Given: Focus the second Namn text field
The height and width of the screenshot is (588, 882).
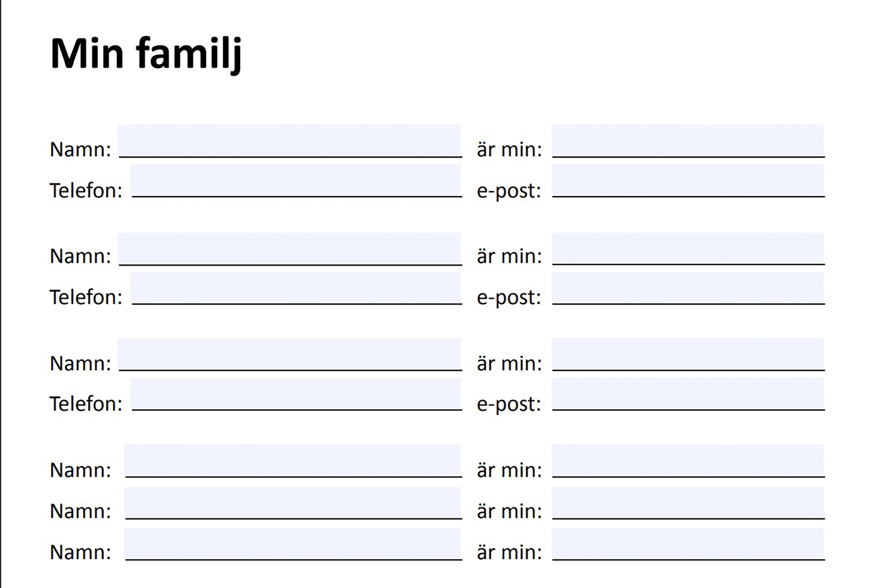Looking at the screenshot, I should [289, 249].
